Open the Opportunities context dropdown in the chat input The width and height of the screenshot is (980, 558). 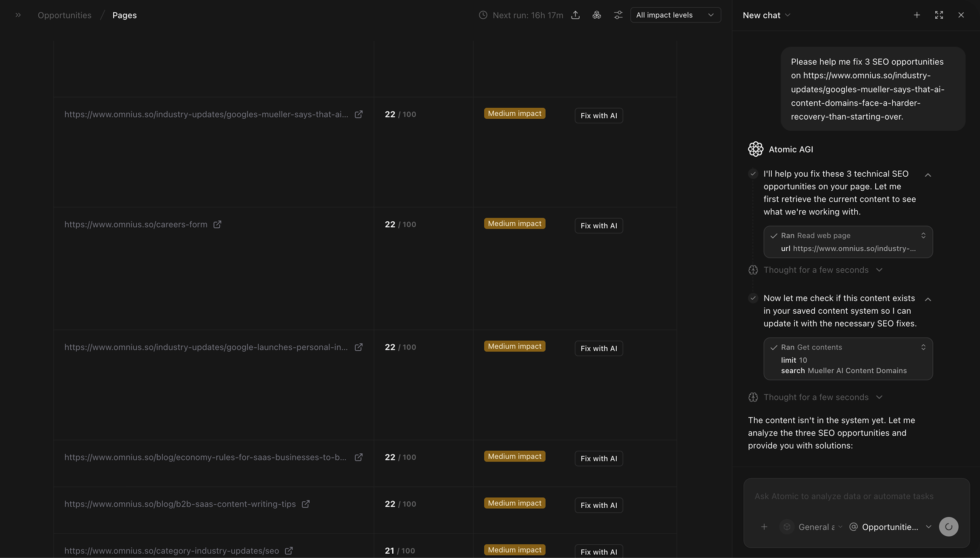click(x=891, y=527)
